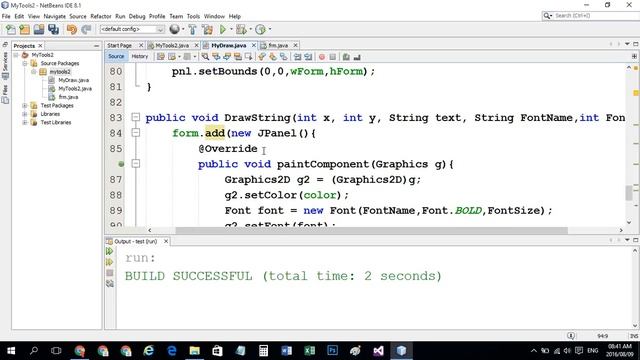Click the Uncomment editor toolbar icon
The height and width of the screenshot is (360, 640).
[x=357, y=57]
